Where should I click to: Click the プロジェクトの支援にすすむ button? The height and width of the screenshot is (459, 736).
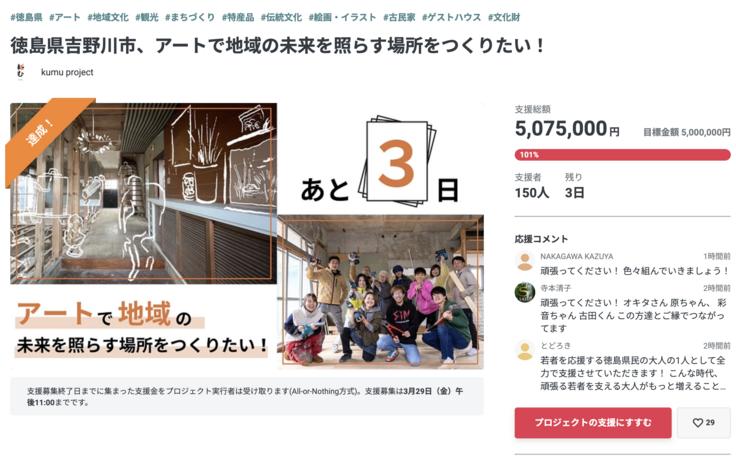pos(593,423)
